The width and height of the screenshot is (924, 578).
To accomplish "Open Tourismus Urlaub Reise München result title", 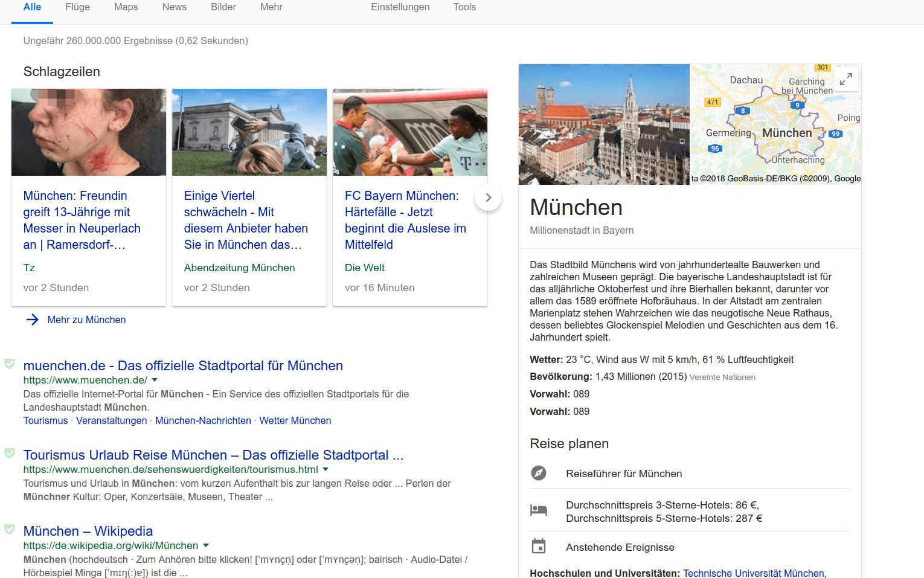I will click(x=213, y=455).
